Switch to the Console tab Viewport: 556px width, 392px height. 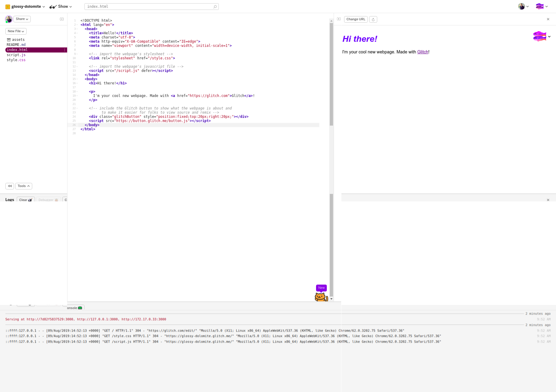[x=75, y=308]
